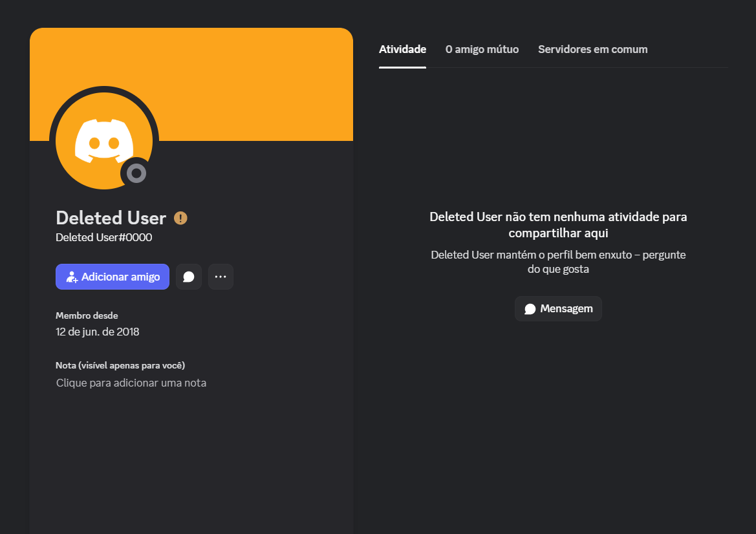Open direct message via chat bubble icon
This screenshot has height=534, width=756.
tap(189, 277)
